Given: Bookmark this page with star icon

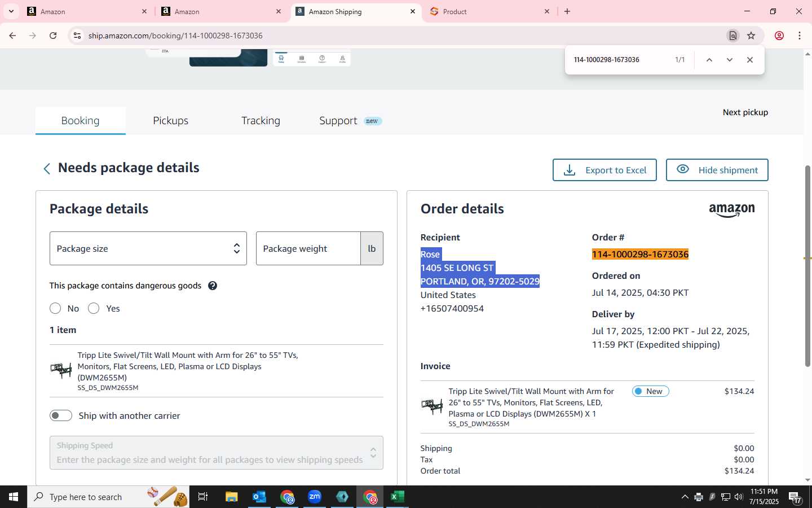Looking at the screenshot, I should [x=751, y=36].
